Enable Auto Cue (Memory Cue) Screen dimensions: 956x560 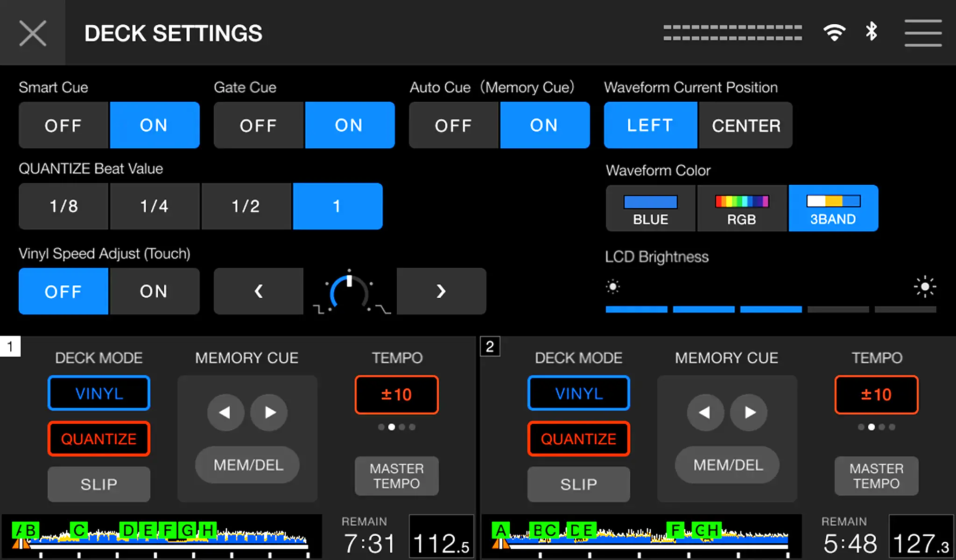pyautogui.click(x=545, y=125)
